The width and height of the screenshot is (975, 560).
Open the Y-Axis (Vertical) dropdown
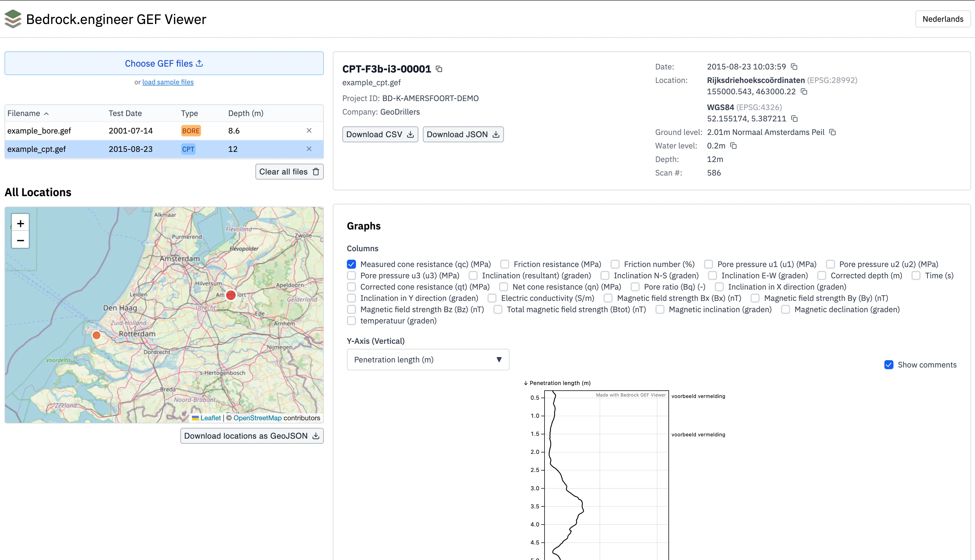point(428,360)
